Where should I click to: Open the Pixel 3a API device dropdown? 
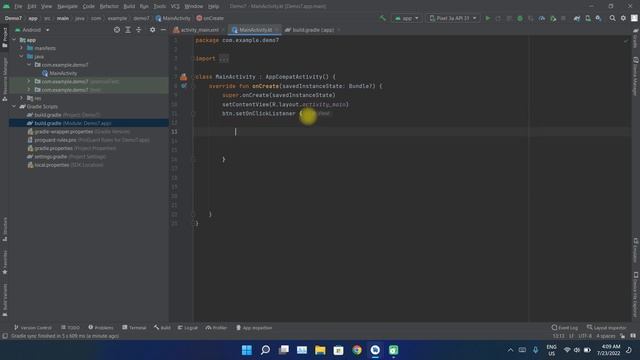pos(452,18)
